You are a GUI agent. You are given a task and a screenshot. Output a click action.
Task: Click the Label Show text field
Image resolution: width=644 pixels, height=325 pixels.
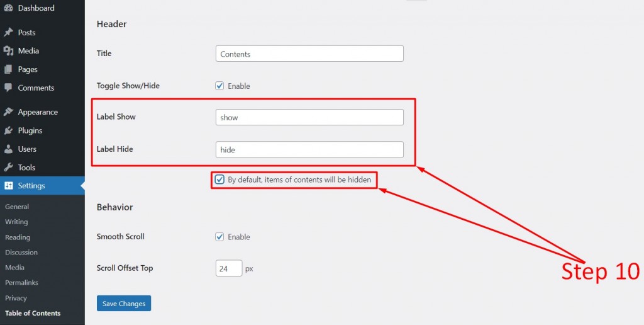pos(309,117)
